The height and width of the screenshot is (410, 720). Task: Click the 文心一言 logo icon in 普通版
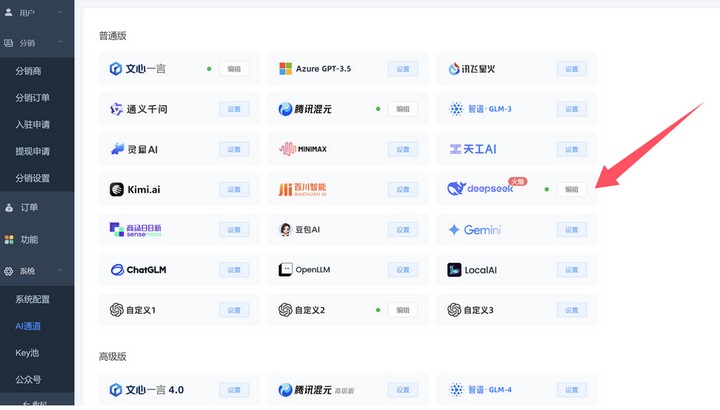pos(116,69)
